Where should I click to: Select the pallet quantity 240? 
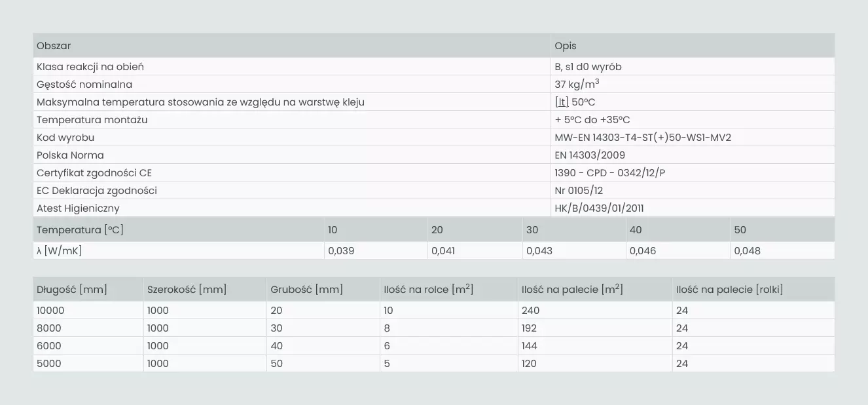click(529, 311)
